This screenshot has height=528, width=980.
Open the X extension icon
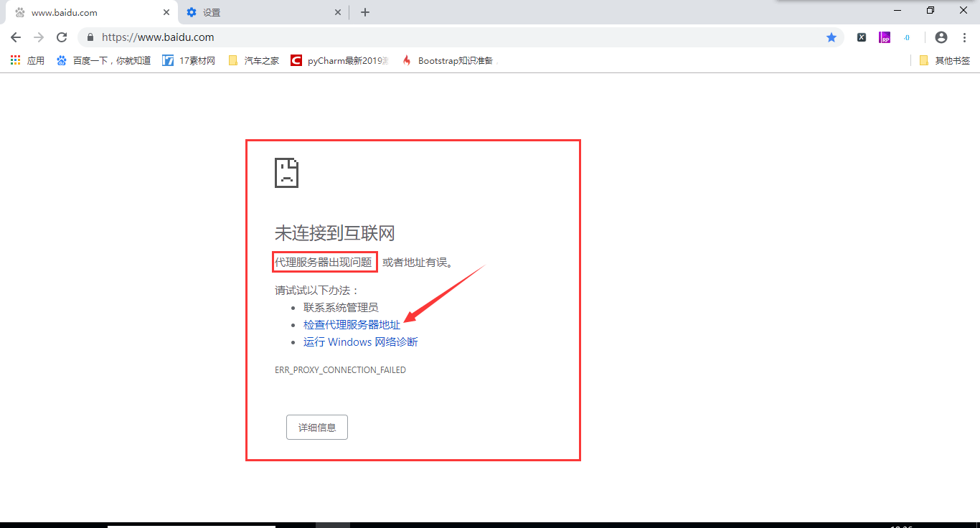862,37
